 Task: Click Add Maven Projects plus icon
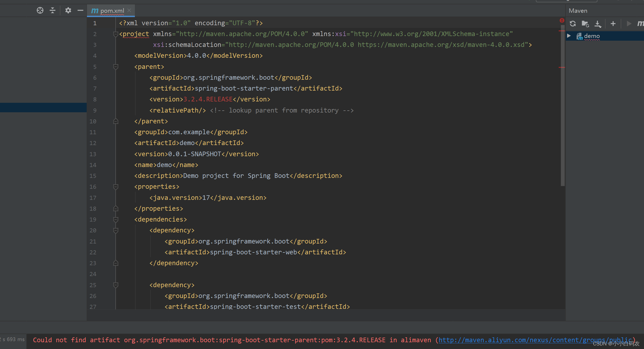613,24
